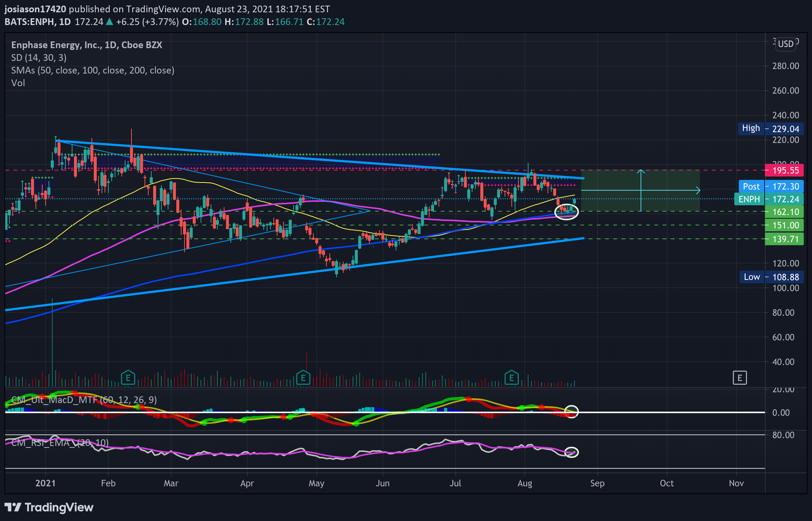Click the Low 108.88 label
Viewport: 812px width, 521px height.
click(x=771, y=277)
